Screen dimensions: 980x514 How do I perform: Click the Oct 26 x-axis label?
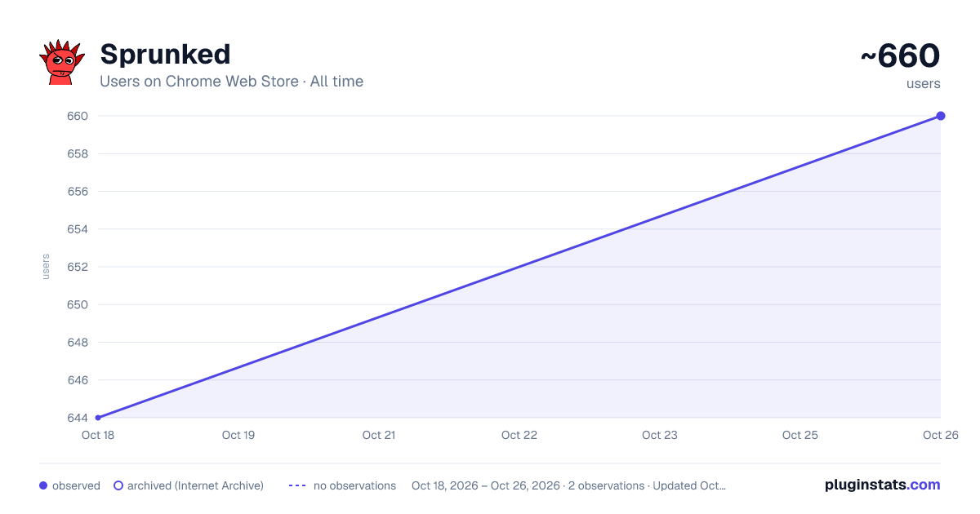(x=939, y=435)
